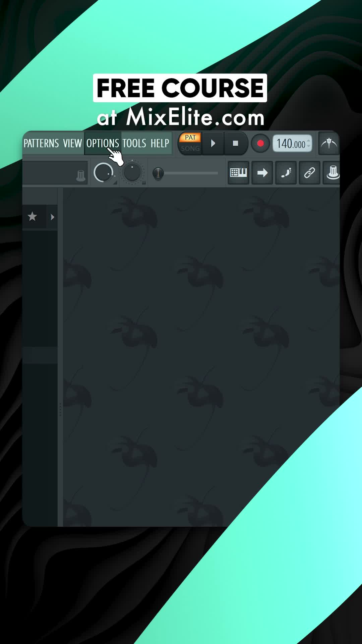362x644 pixels.
Task: Toggle the arrow icon next to keyboard button
Action: pos(262,173)
